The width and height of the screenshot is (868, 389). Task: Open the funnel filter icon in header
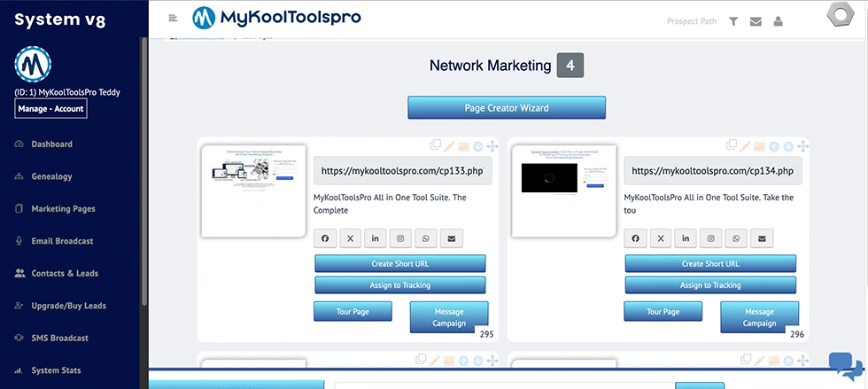(x=733, y=21)
